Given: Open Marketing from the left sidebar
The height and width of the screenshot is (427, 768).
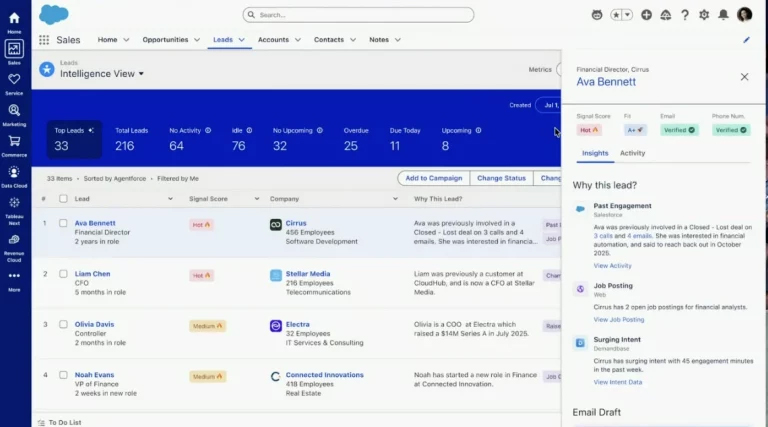Looking at the screenshot, I should (14, 111).
